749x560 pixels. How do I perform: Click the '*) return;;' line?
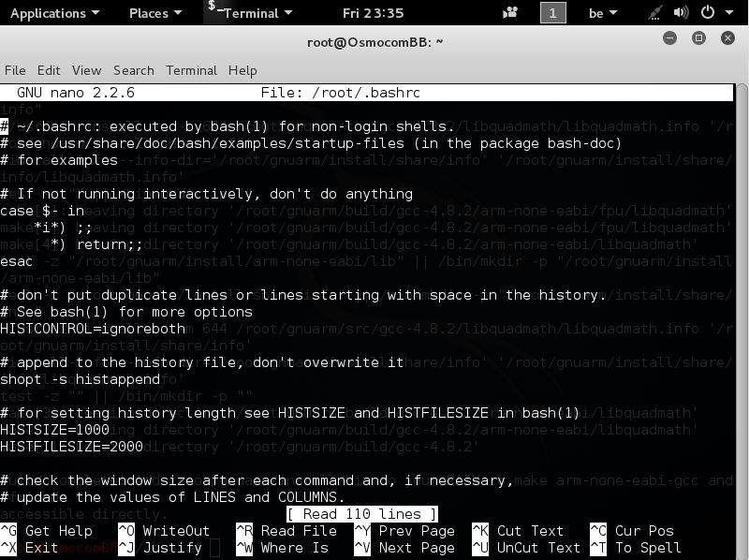click(x=97, y=244)
